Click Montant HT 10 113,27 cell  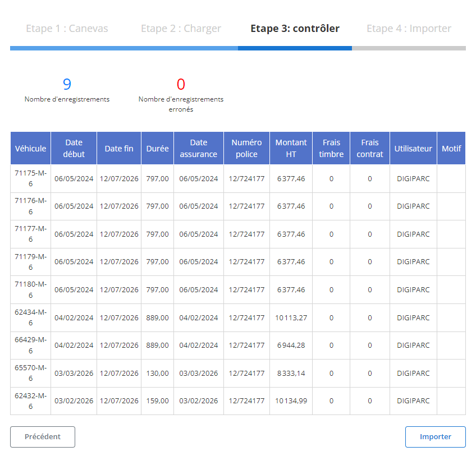291,317
